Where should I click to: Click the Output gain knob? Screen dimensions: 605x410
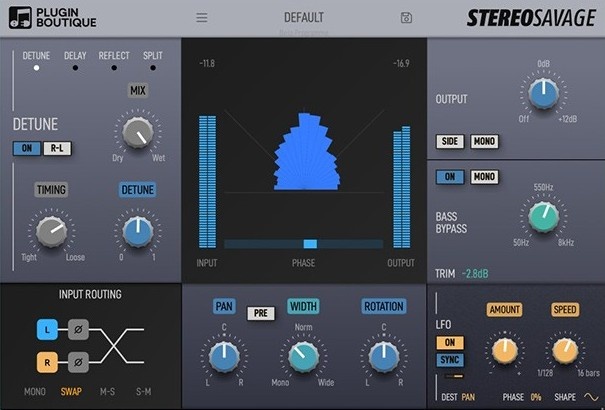click(x=544, y=93)
